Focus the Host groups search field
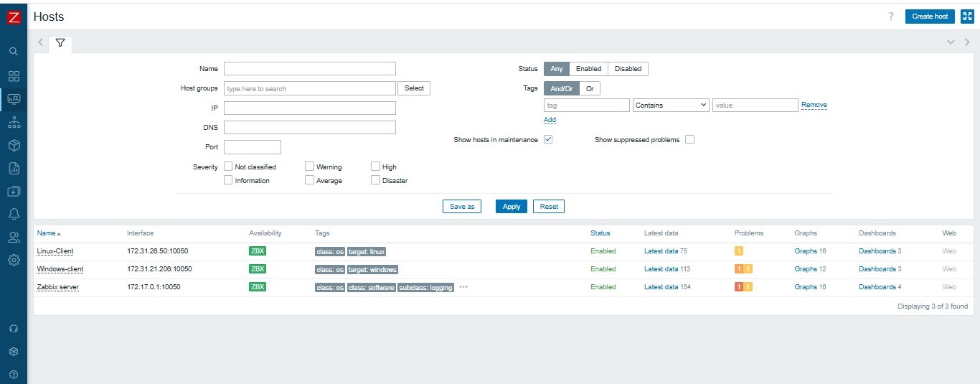980x384 pixels. click(310, 88)
